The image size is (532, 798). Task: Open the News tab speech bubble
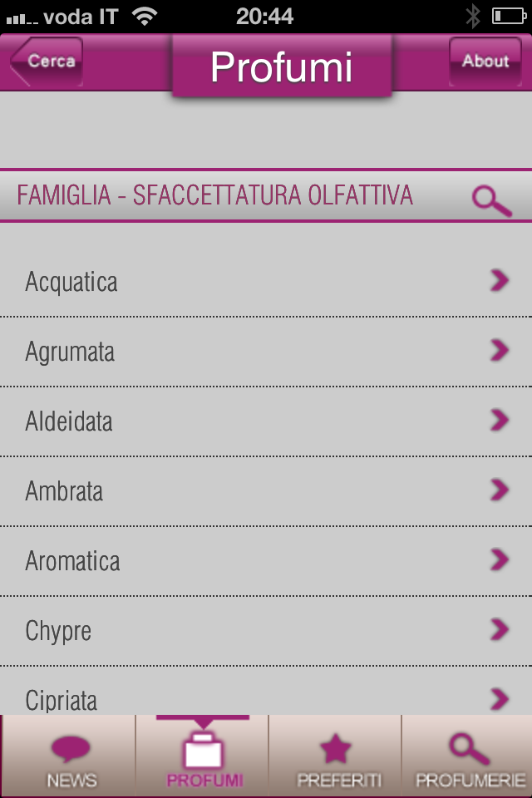(71, 751)
